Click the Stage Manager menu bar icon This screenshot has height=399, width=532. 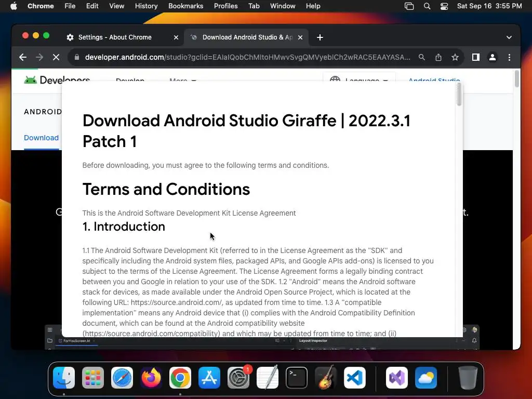[x=409, y=6]
